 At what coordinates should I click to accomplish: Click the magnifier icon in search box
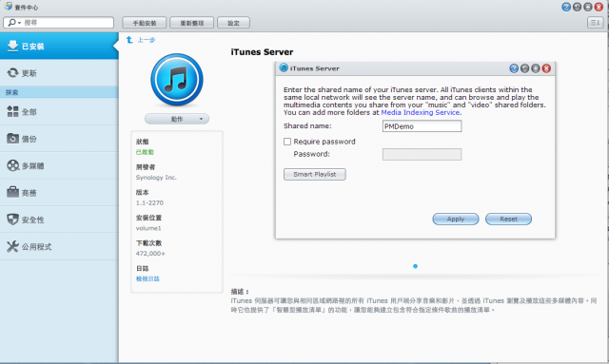[x=12, y=23]
